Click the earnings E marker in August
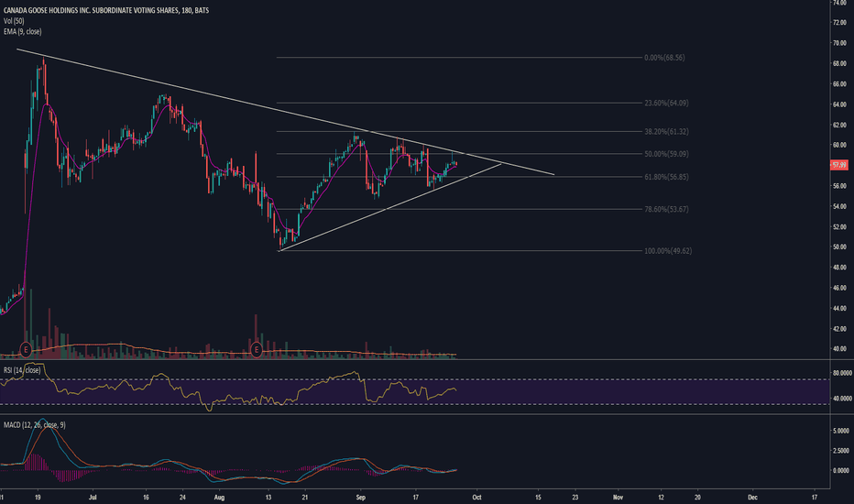Viewport: 854px width, 504px height. (257, 349)
